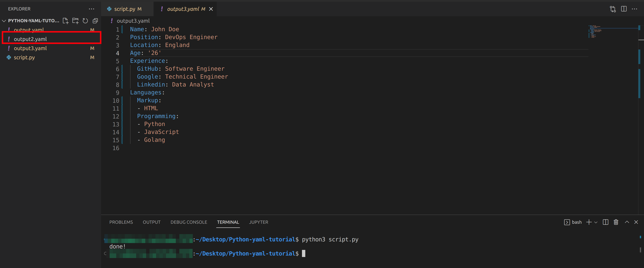644x268 pixels.
Task: Open the editor more actions ellipsis menu
Action: point(634,9)
